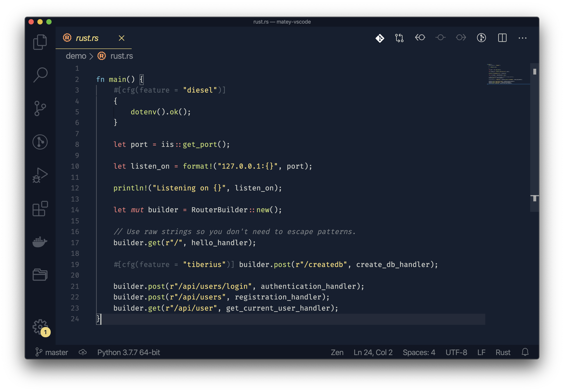The height and width of the screenshot is (392, 564).
Task: Open the Run and Debug view
Action: tap(40, 175)
